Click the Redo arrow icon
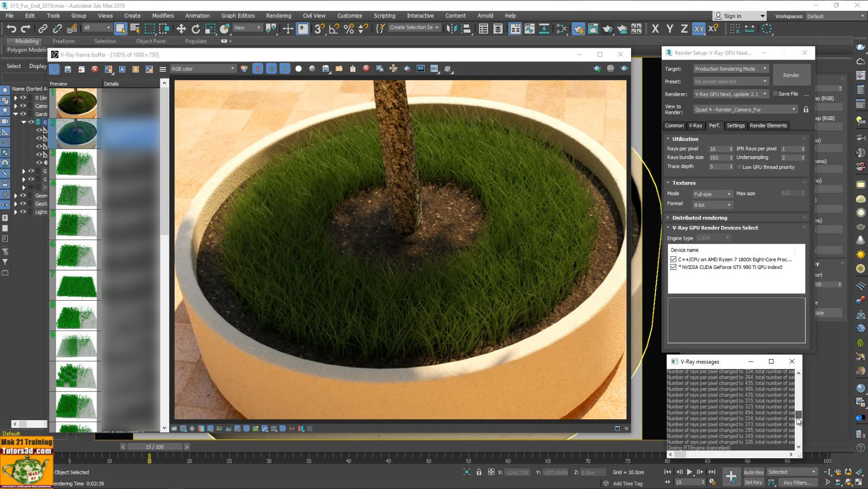 tap(26, 29)
